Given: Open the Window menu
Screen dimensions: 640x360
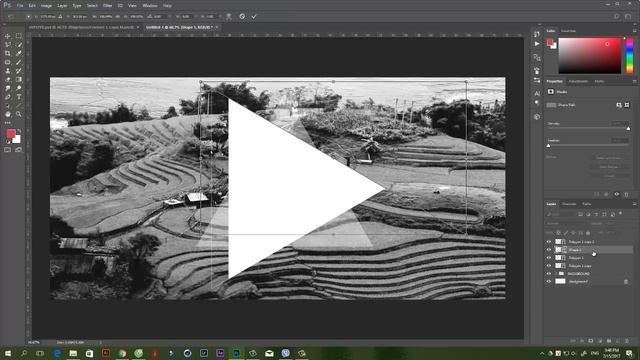Looking at the screenshot, I should point(150,6).
